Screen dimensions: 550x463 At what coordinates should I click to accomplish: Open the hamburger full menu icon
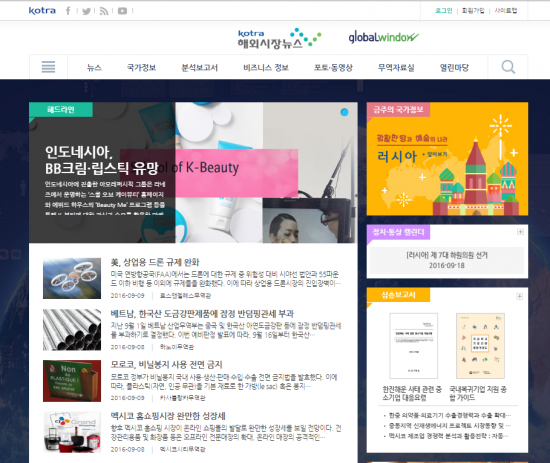point(48,67)
